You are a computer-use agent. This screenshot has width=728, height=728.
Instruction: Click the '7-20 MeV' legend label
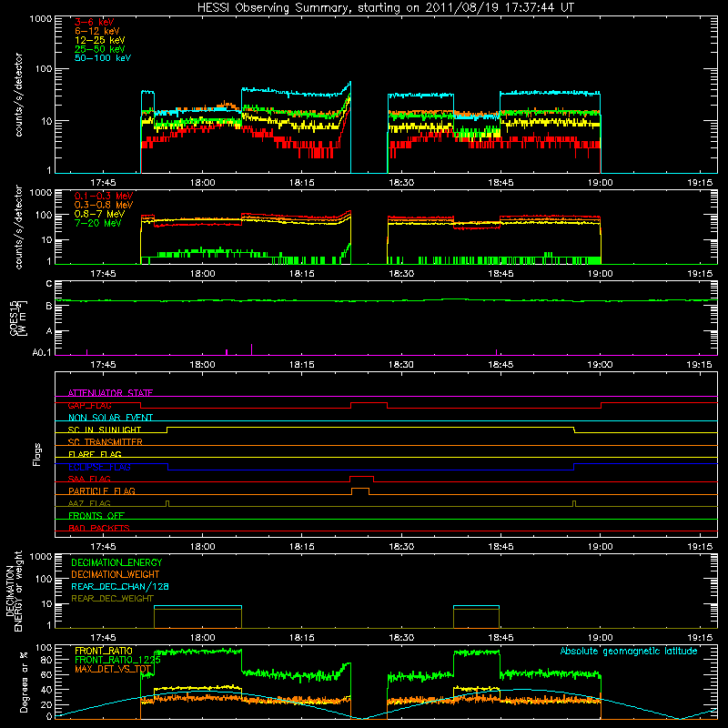tap(97, 223)
